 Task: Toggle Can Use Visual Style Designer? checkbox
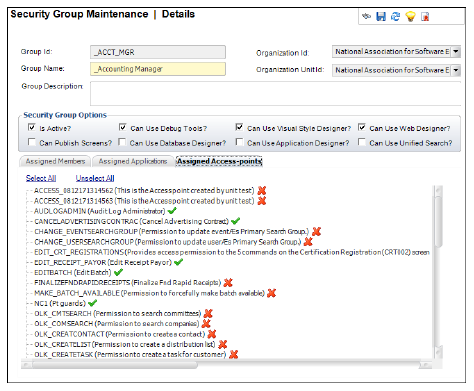pyautogui.click(x=239, y=127)
